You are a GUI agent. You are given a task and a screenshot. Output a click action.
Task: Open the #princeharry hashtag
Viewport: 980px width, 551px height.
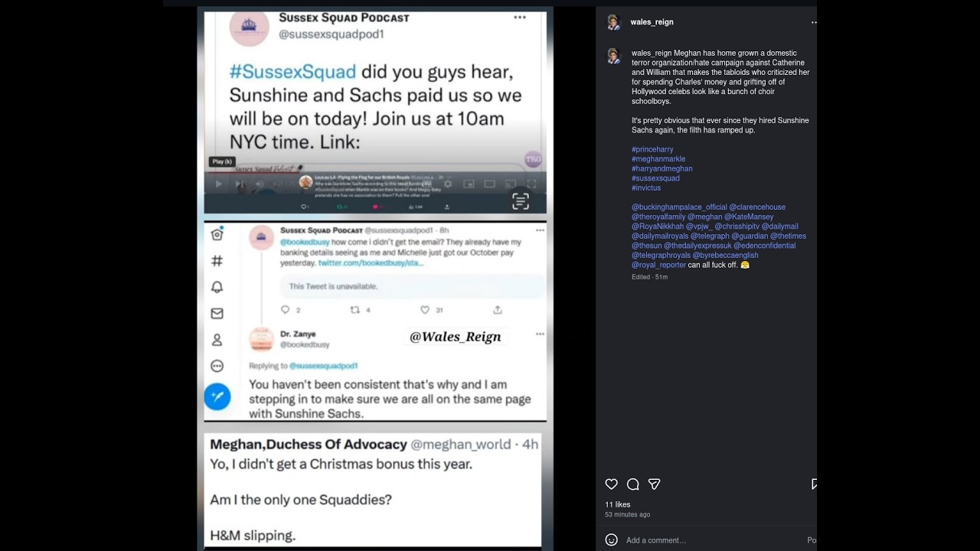pos(652,149)
